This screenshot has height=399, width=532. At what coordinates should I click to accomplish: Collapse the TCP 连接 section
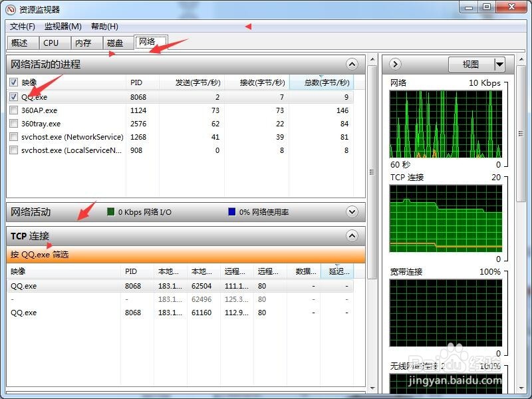[352, 236]
